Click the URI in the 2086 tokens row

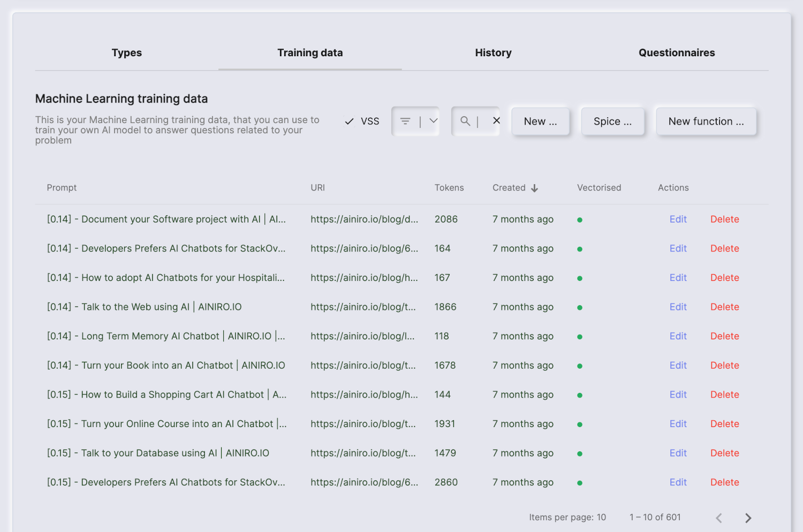click(x=364, y=219)
